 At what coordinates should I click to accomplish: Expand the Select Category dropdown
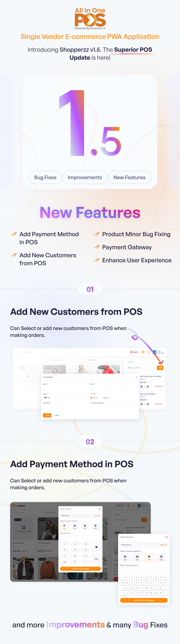tap(67, 360)
